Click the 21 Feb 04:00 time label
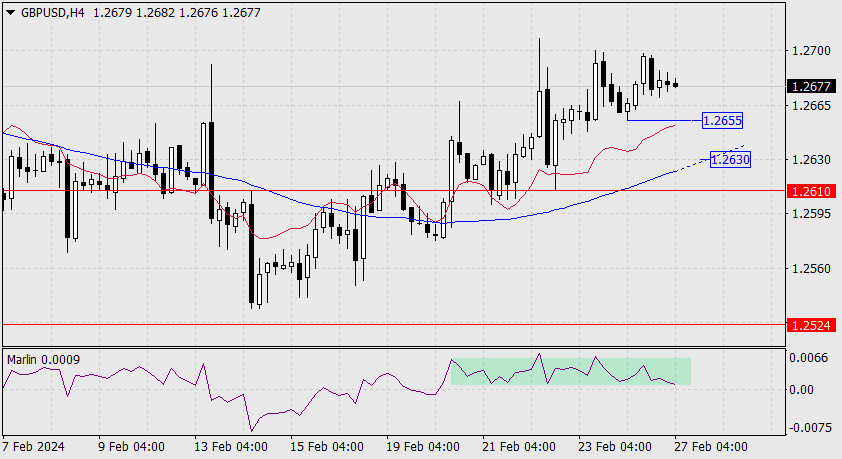The height and width of the screenshot is (459, 842). (x=519, y=447)
